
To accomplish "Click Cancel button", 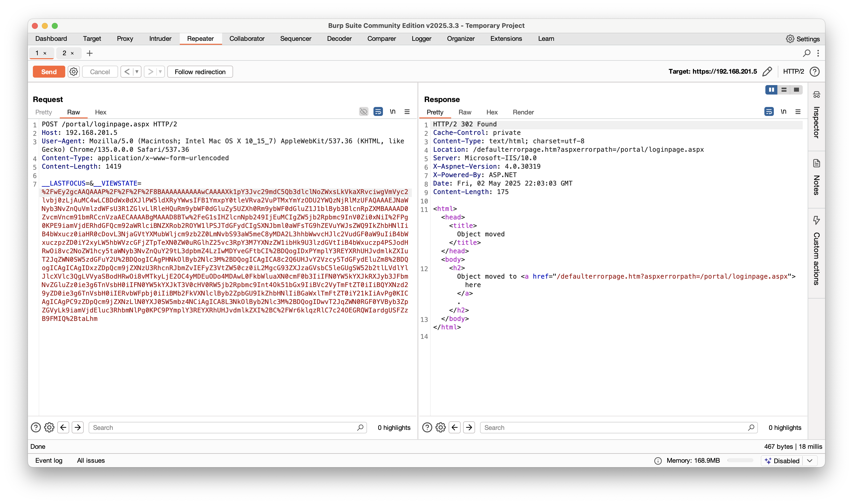I will tap(100, 72).
